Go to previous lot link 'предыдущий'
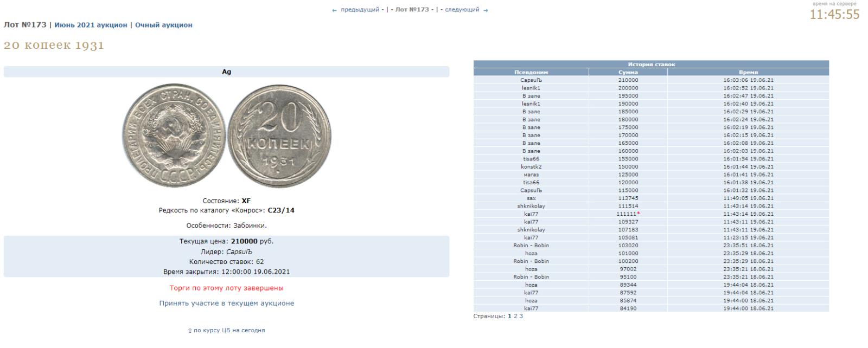This screenshot has width=868, height=348. [360, 10]
